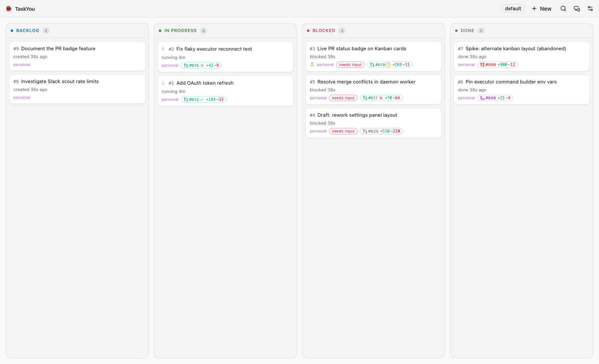Open PR badge #619 on task #3
This screenshot has height=364, width=599.
click(390, 65)
